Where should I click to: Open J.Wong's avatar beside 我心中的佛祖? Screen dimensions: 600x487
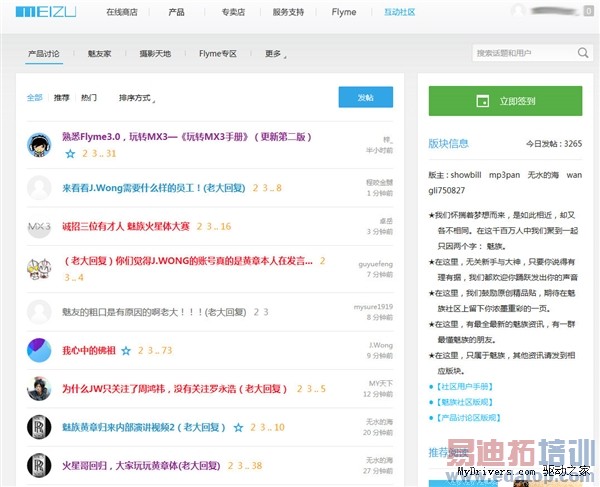[x=39, y=350]
